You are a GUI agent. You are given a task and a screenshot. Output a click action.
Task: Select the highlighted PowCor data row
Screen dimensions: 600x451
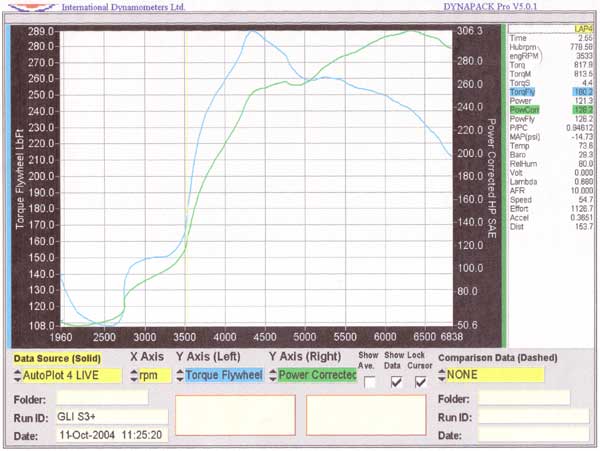pos(551,110)
